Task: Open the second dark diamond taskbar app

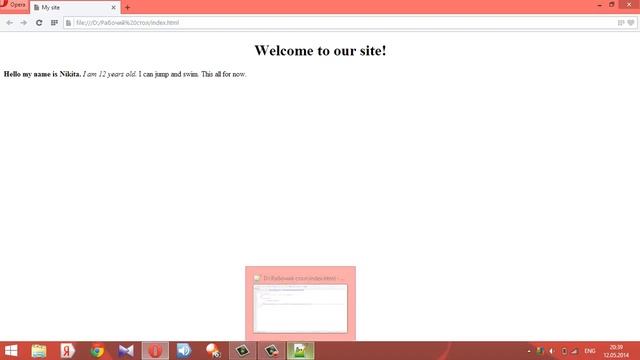Action: [271, 351]
